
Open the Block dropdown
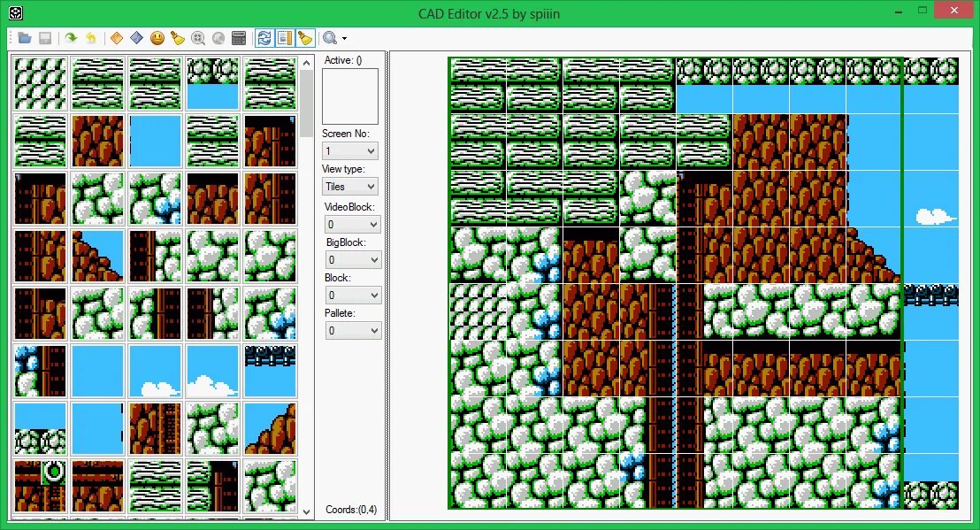coord(353,295)
